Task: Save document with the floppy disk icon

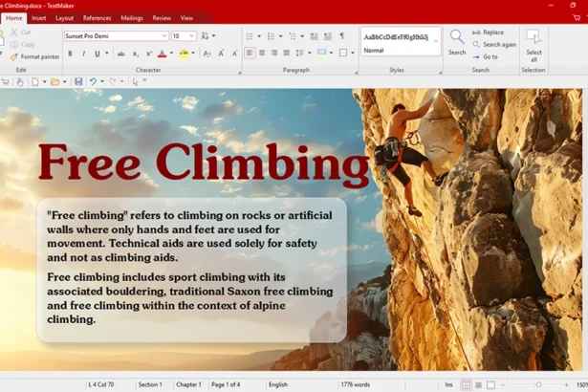Action: click(78, 81)
